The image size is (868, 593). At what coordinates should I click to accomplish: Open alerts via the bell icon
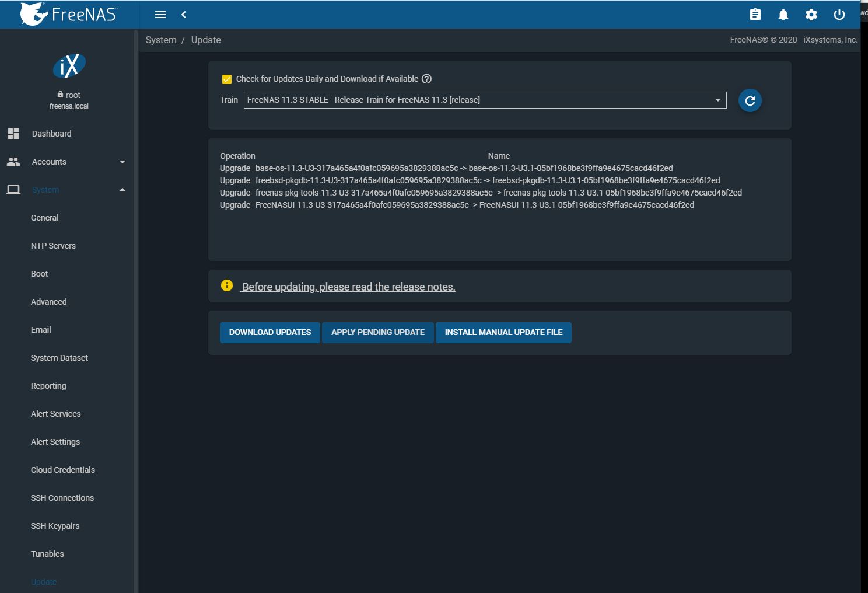tap(783, 15)
